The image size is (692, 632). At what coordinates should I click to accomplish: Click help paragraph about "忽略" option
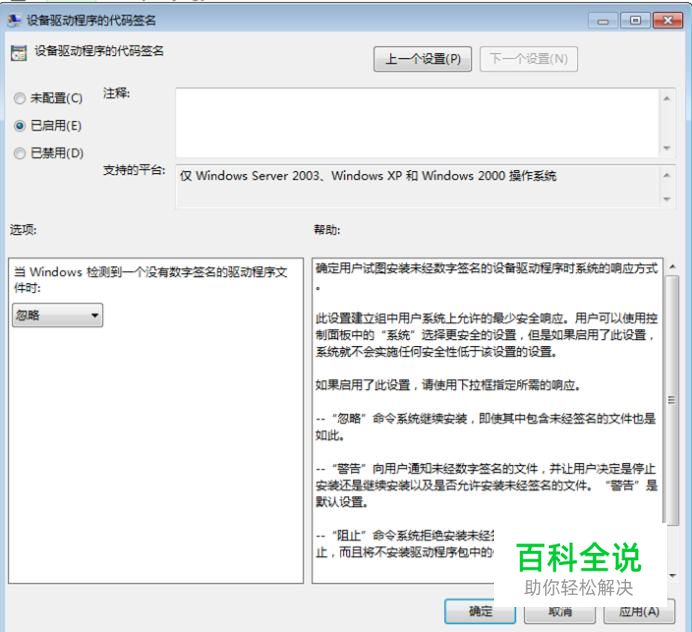point(485,427)
